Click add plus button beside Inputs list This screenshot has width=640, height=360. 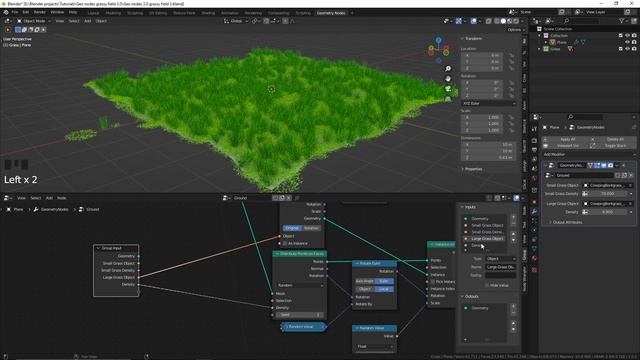513,218
